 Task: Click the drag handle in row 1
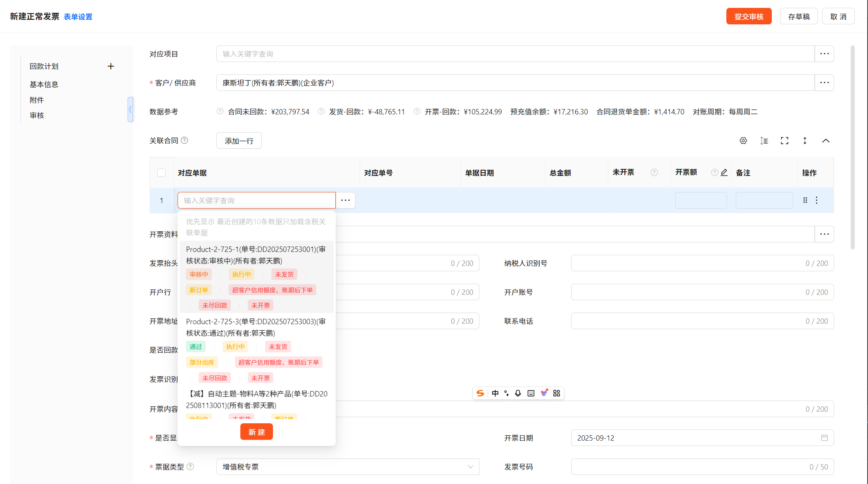pos(805,200)
